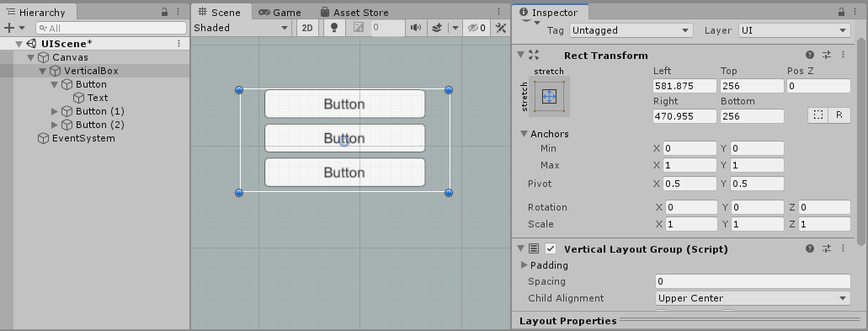Collapse the first Button node arrow
Image resolution: width=868 pixels, height=331 pixels.
[54, 85]
